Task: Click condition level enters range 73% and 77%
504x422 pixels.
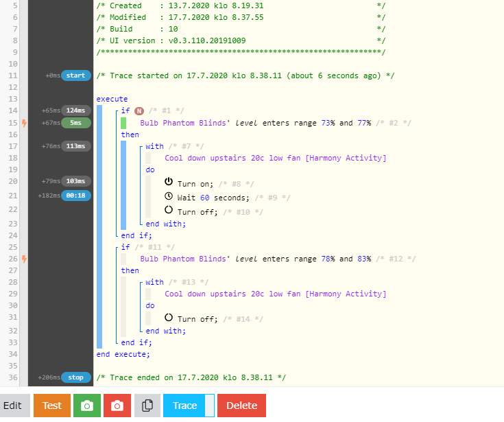Action: pos(256,123)
